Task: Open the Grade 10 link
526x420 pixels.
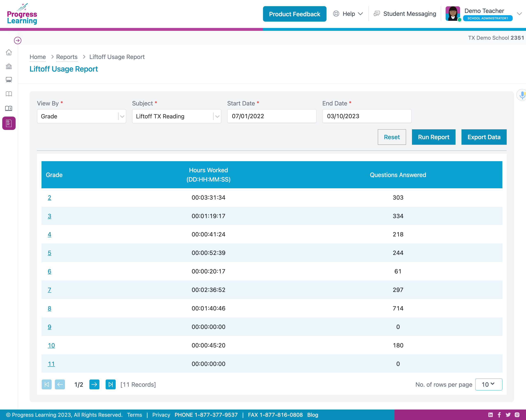Action: [51, 345]
